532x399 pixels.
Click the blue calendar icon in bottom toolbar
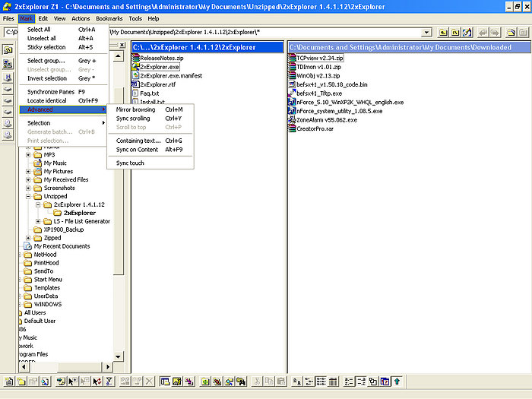point(385,382)
